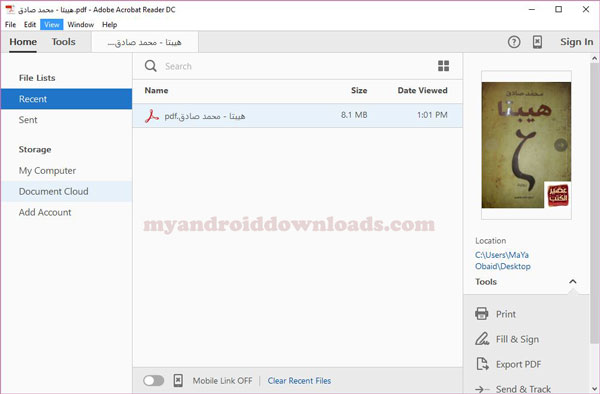This screenshot has width=600, height=394.
Task: Click the book cover thumbnail preview
Action: click(526, 145)
